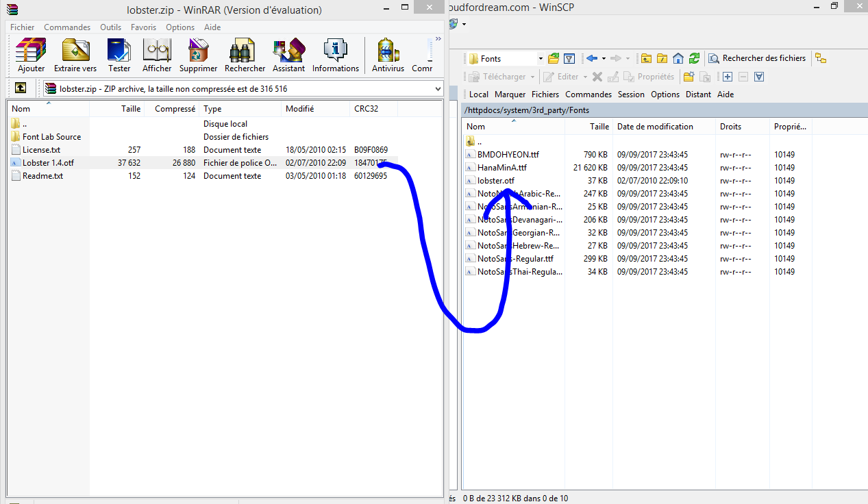Click the plus select-files icon in WinSCP
The image size is (868, 504).
[728, 77]
